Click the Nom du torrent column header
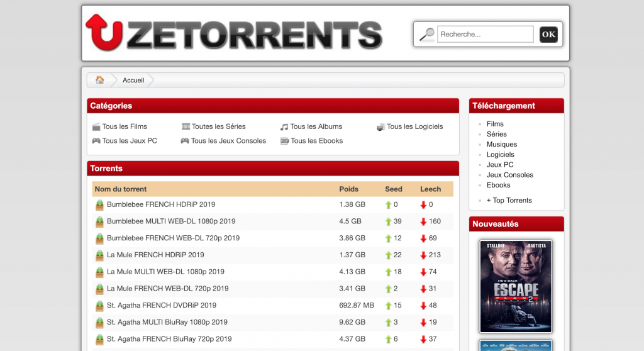Screen dimensions: 644x351 [121, 189]
